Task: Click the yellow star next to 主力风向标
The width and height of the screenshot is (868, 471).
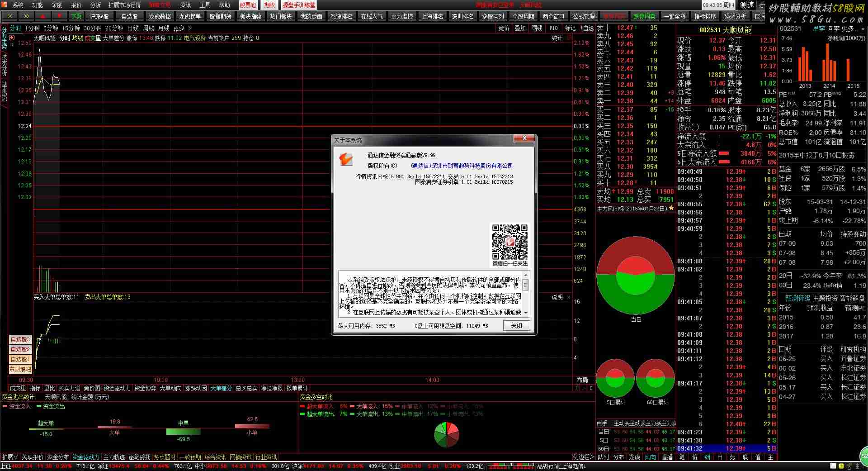Action: 671,208
